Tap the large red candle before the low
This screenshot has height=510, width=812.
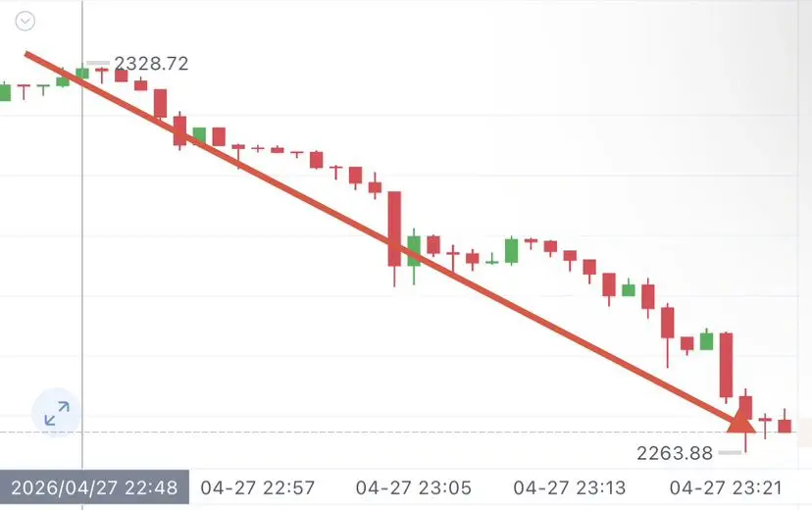pos(726,365)
